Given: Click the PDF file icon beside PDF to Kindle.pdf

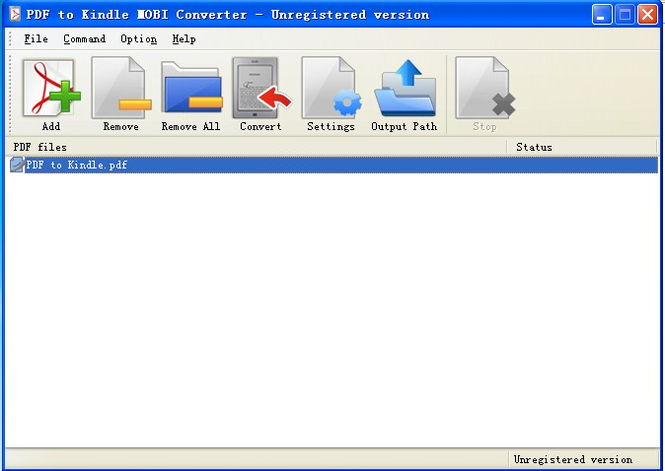Looking at the screenshot, I should (17, 164).
